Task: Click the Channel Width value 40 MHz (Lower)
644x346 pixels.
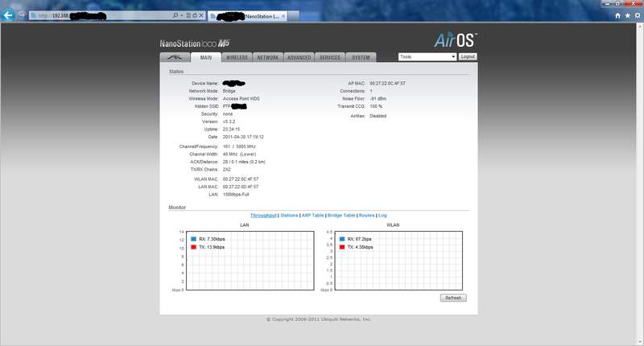Action: point(239,154)
